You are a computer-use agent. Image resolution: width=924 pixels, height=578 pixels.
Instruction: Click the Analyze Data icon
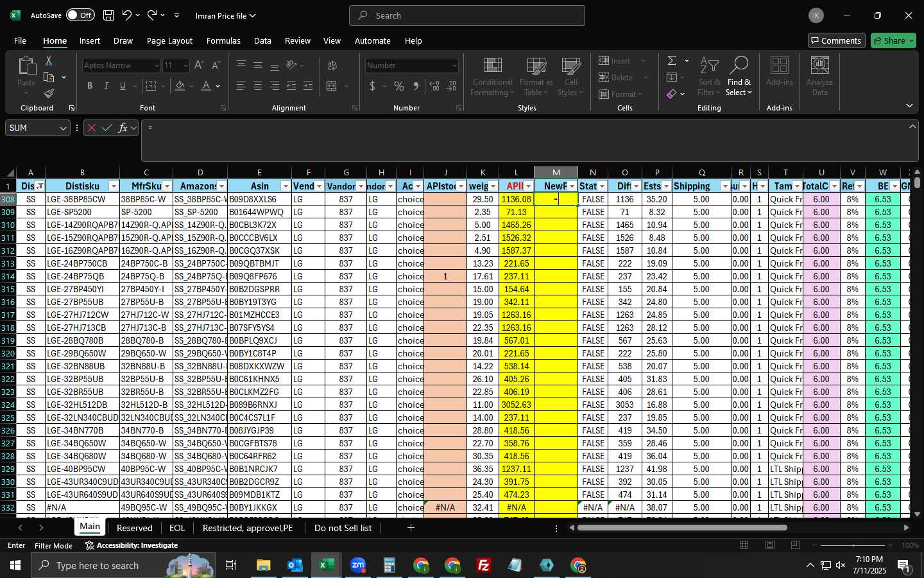(x=819, y=77)
